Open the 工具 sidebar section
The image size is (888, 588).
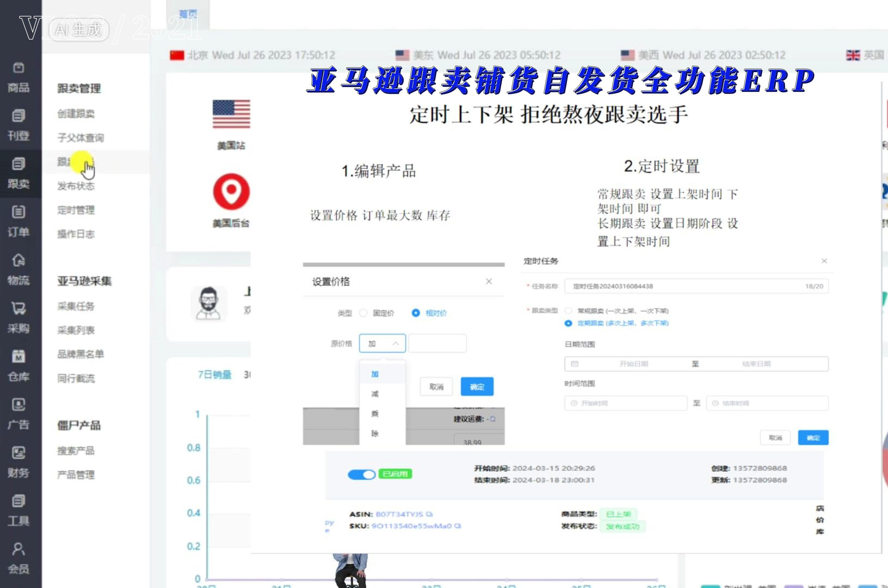(18, 510)
